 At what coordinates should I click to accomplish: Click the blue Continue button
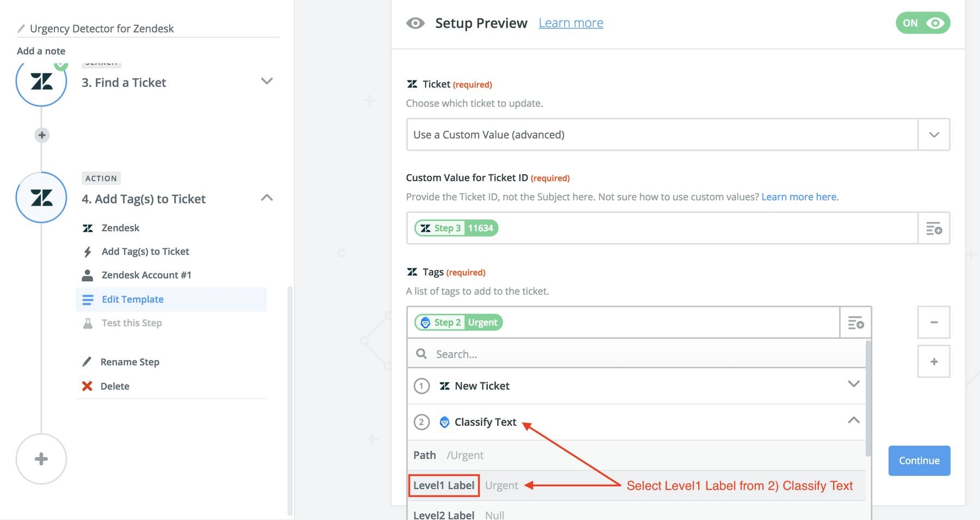[919, 461]
